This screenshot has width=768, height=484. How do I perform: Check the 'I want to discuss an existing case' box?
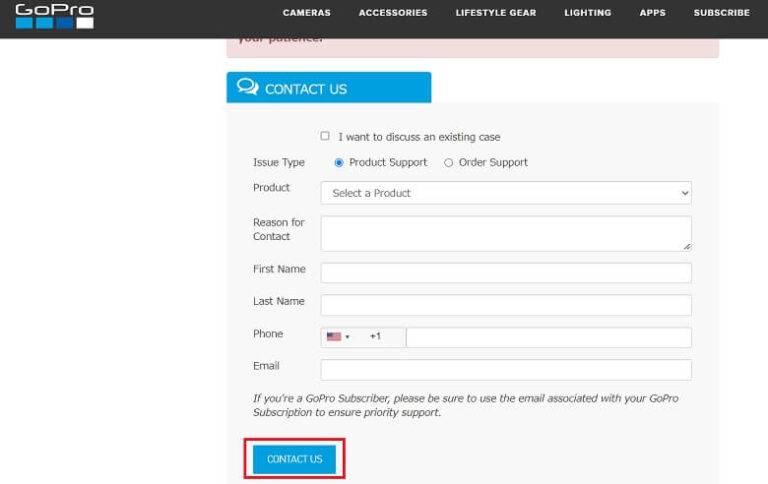[325, 136]
